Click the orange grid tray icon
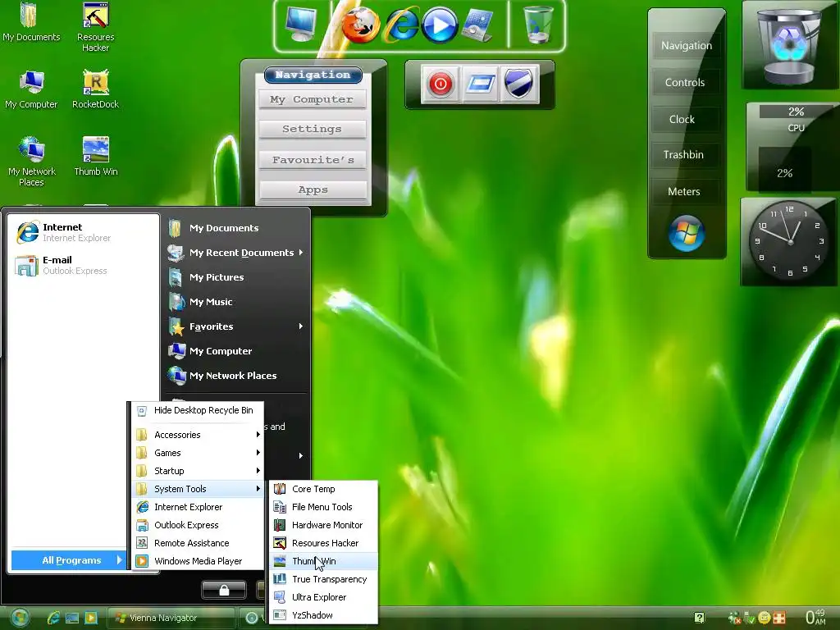Screen dimensions: 840x630 (x=779, y=618)
